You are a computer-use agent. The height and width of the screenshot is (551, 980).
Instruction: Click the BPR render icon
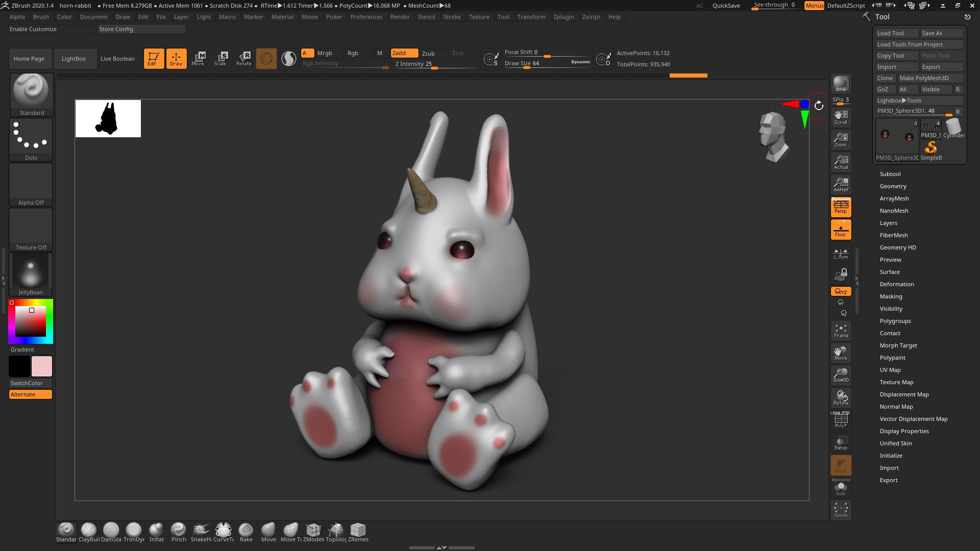(x=841, y=84)
